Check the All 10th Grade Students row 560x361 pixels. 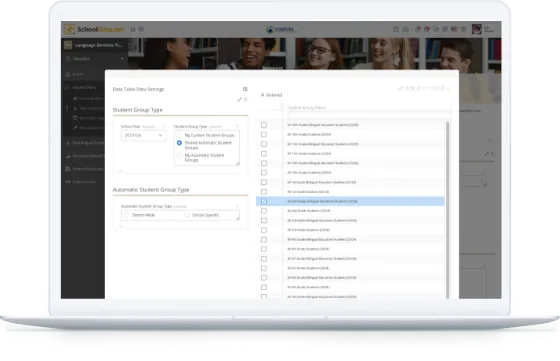coord(264,135)
